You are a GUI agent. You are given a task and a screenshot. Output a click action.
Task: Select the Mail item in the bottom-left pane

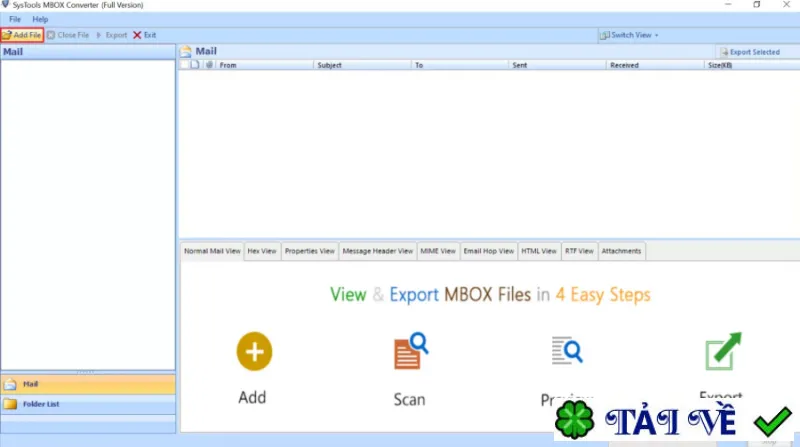pyautogui.click(x=88, y=384)
